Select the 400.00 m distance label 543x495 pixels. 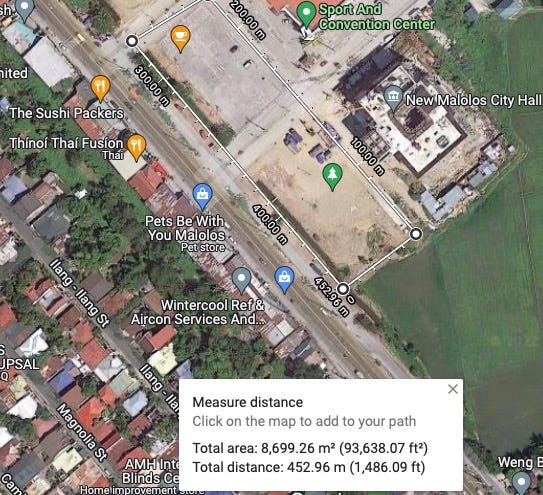click(270, 224)
